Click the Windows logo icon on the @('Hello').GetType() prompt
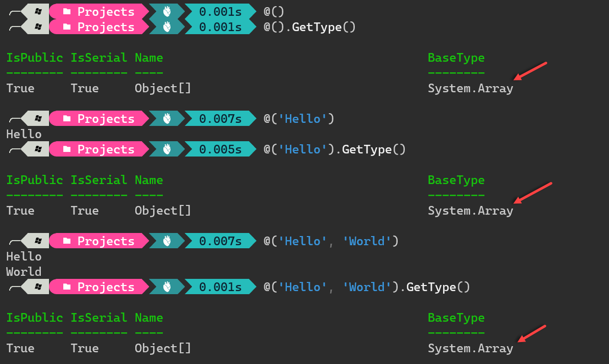The image size is (609, 364). (38, 149)
